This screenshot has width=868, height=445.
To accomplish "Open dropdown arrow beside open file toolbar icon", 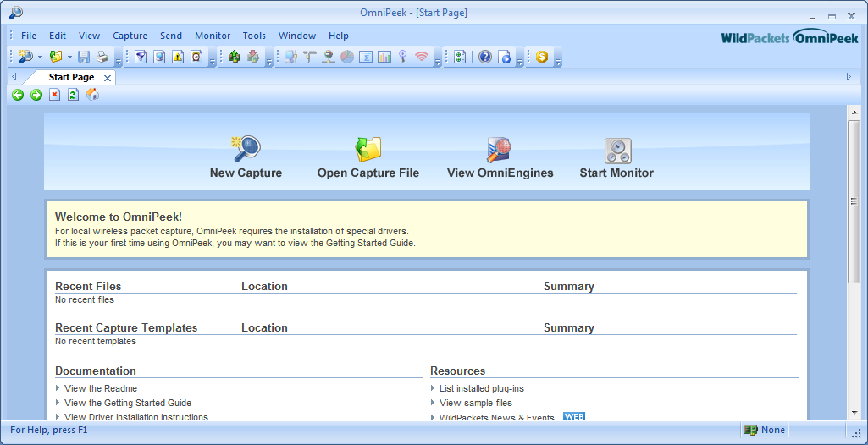I will (69, 58).
